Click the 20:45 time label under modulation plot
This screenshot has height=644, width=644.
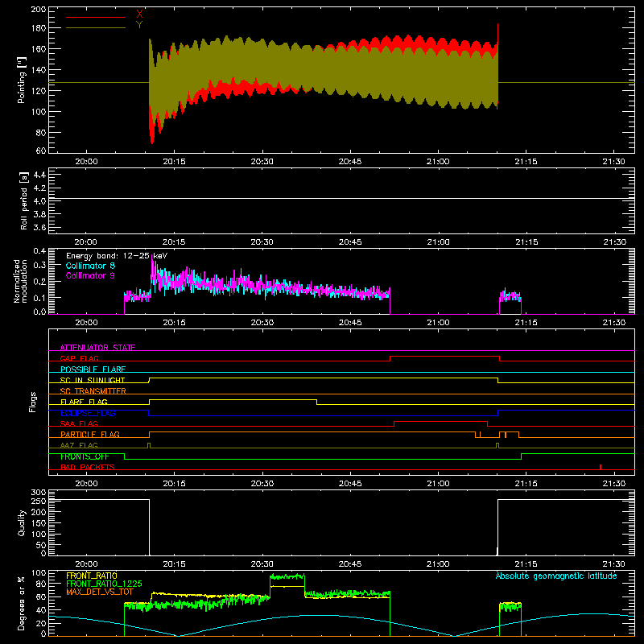[350, 323]
